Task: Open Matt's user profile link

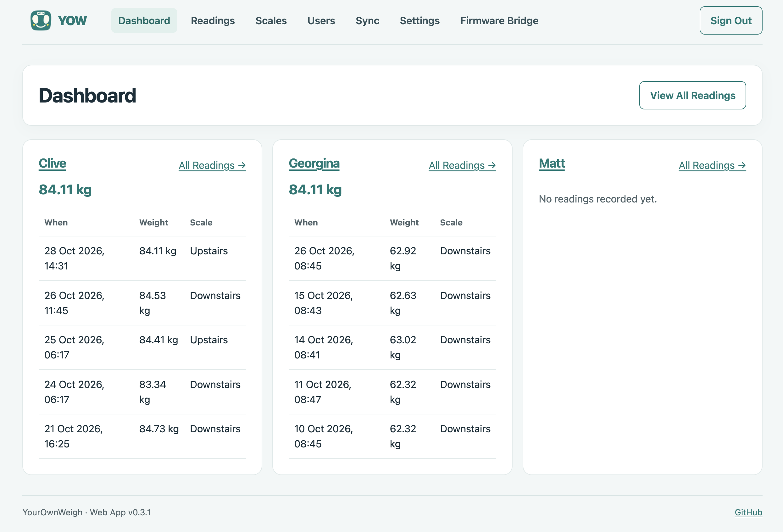Action: [x=552, y=163]
